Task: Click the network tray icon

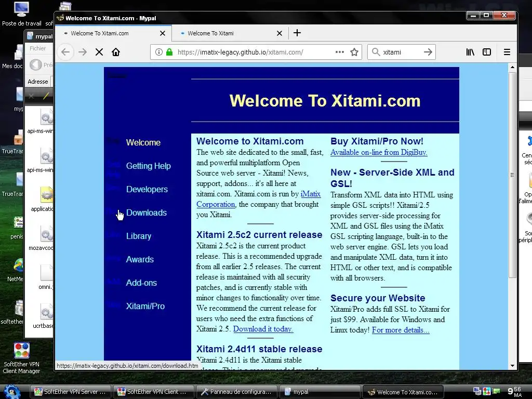Action: [477, 392]
